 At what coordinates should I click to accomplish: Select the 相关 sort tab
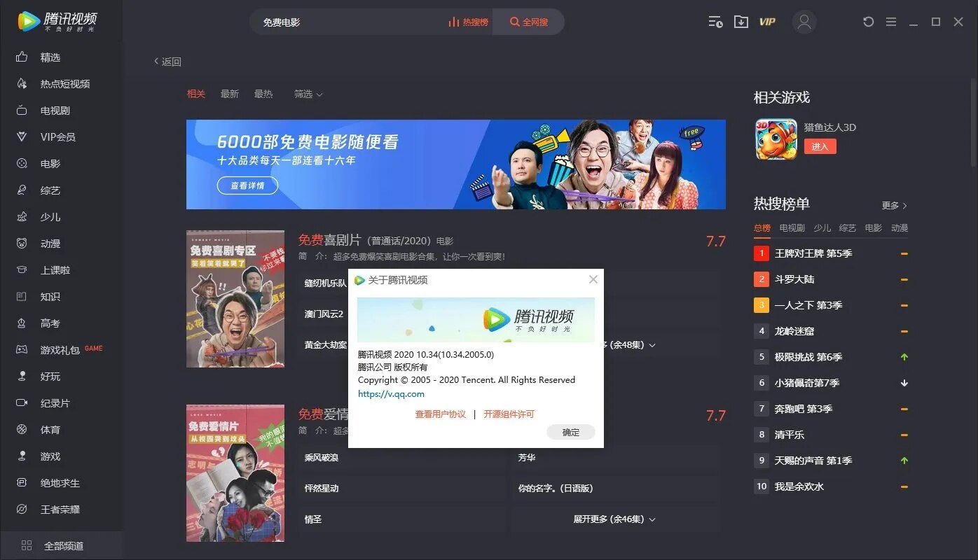tap(196, 94)
